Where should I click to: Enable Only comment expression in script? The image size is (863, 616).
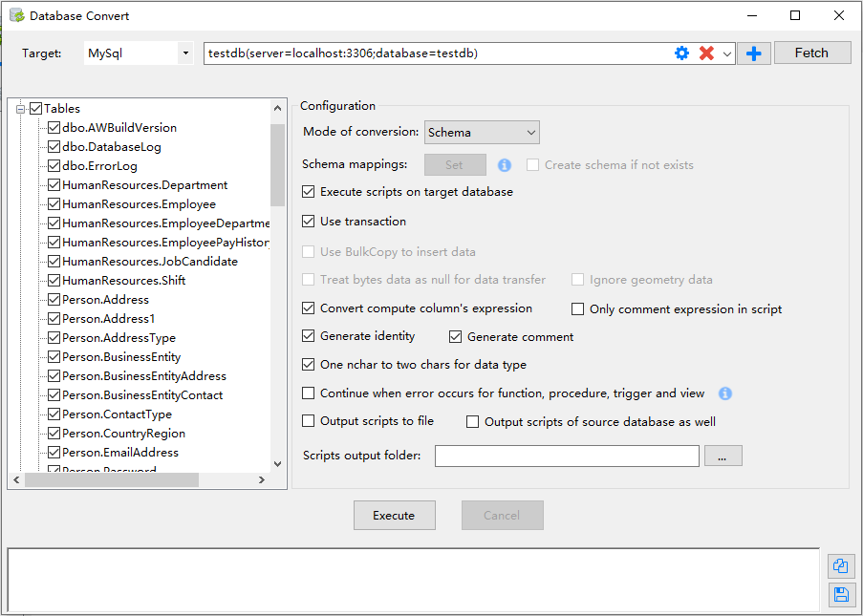(x=577, y=309)
